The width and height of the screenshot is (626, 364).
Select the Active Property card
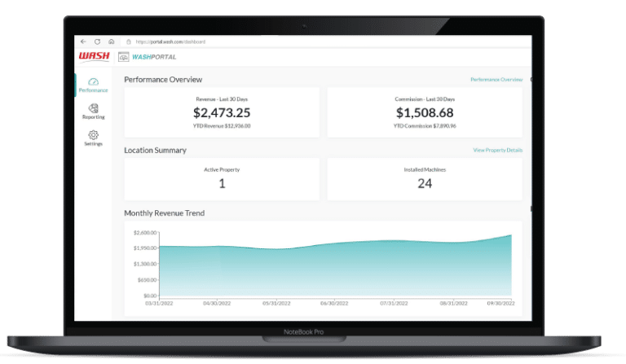[x=223, y=178]
